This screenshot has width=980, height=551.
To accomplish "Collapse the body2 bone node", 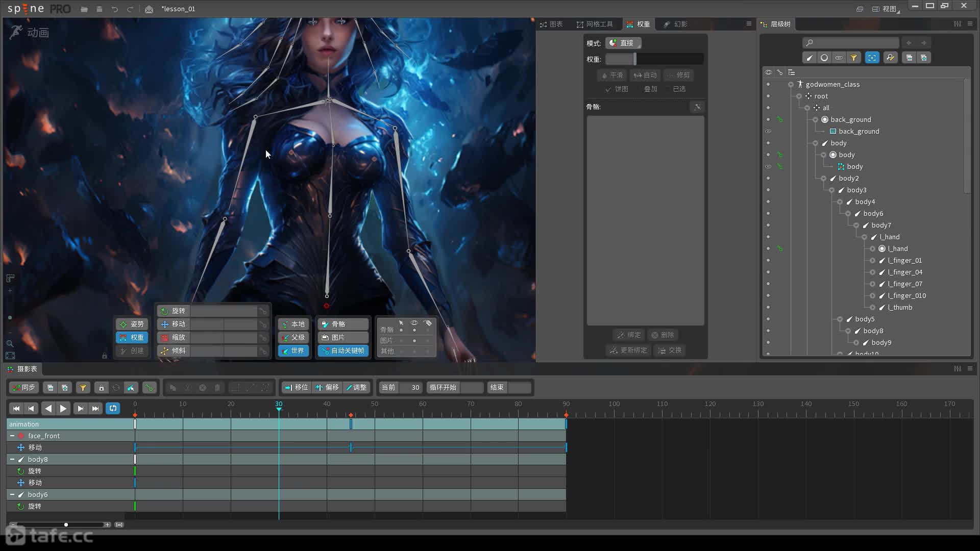I will (823, 178).
